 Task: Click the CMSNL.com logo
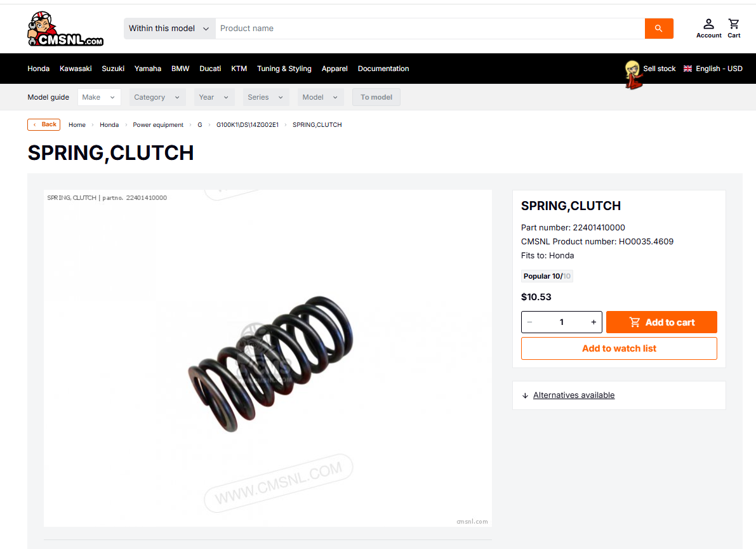pyautogui.click(x=65, y=29)
